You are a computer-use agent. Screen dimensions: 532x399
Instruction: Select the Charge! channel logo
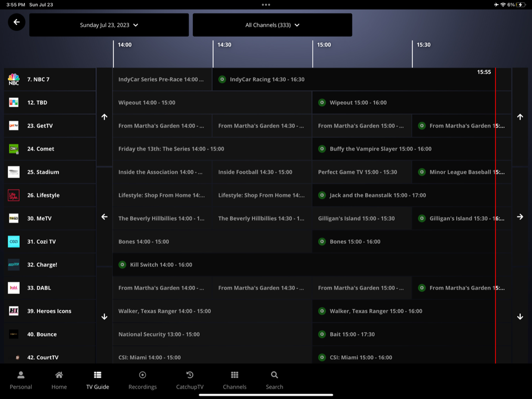pyautogui.click(x=14, y=265)
